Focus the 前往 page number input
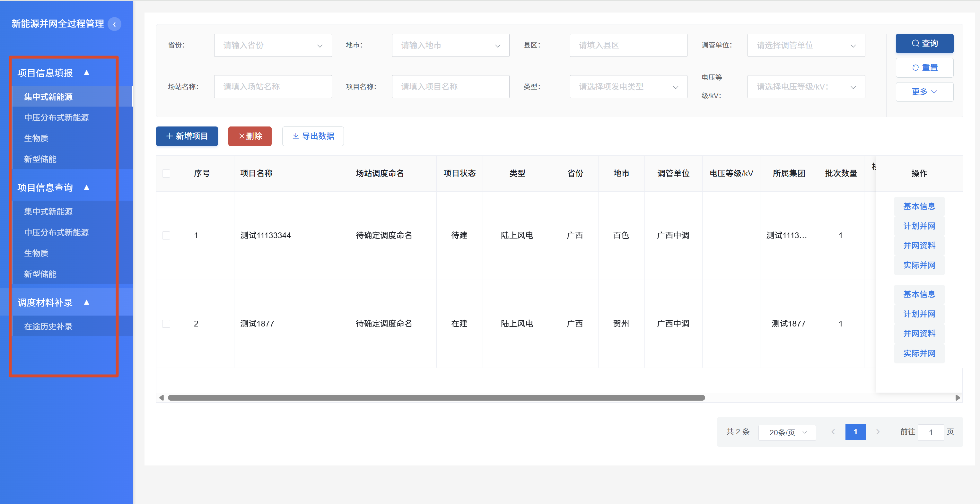This screenshot has width=980, height=504. 931,432
